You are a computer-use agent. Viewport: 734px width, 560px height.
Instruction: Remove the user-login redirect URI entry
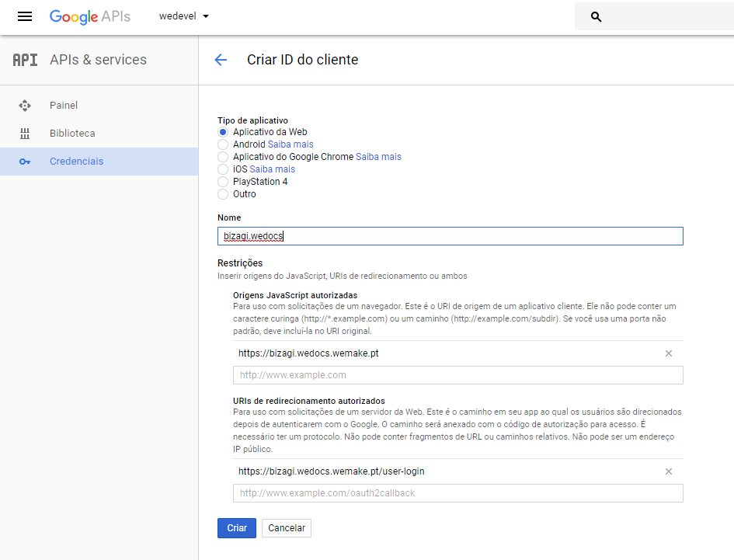pyautogui.click(x=669, y=471)
